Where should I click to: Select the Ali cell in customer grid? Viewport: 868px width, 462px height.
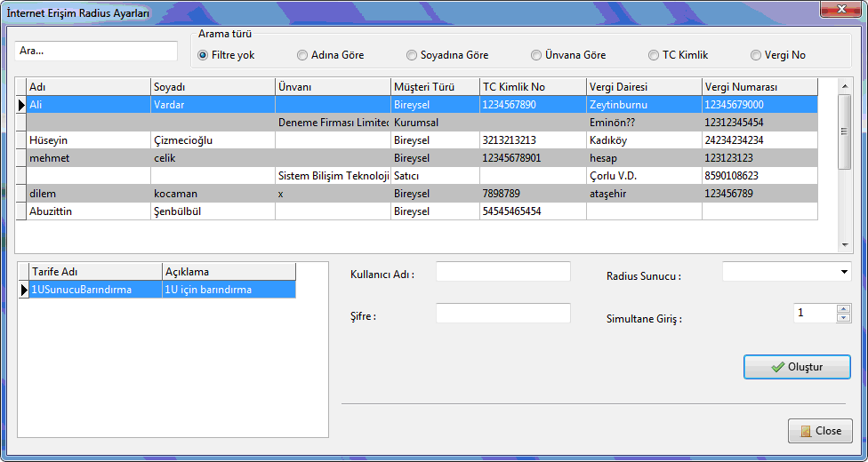pyautogui.click(x=89, y=105)
